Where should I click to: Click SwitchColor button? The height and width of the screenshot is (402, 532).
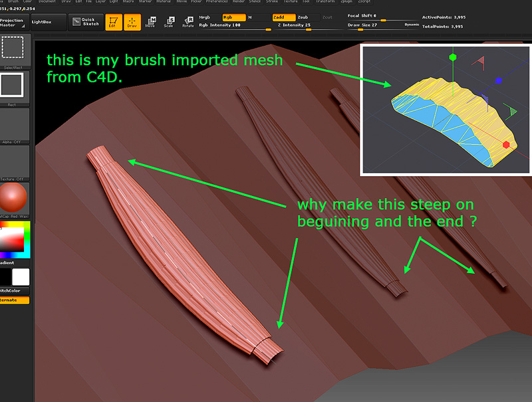coord(13,291)
